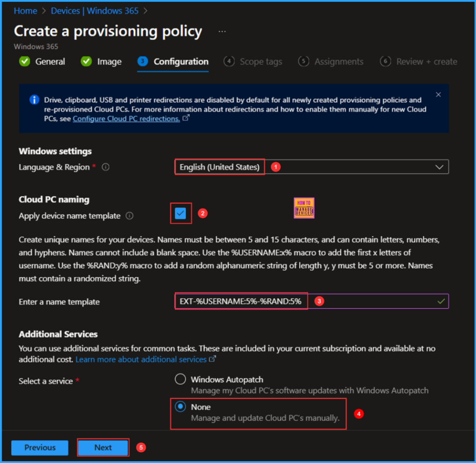Screen dimensions: 476x463
Task: Click the Next button
Action: pos(103,448)
